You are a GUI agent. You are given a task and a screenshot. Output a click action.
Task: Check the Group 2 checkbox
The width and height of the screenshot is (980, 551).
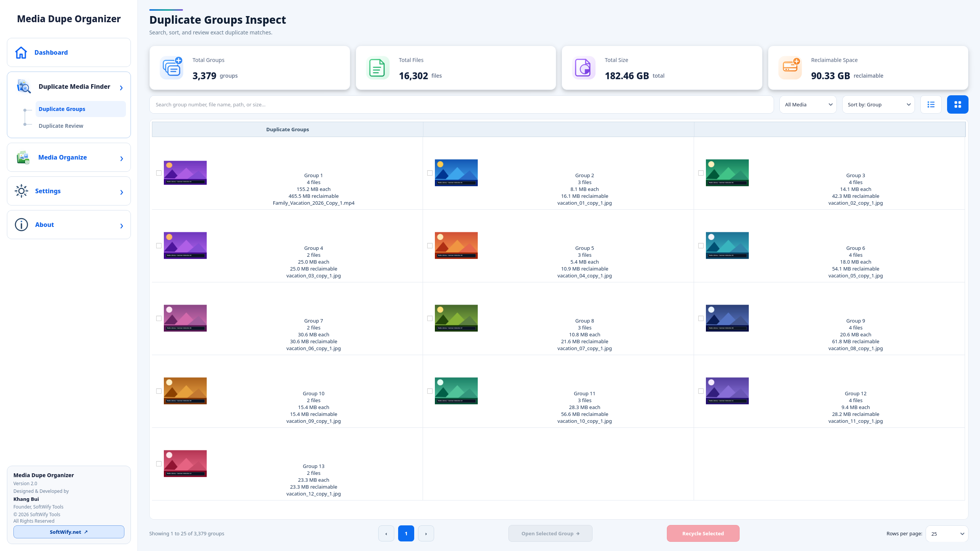tap(430, 173)
